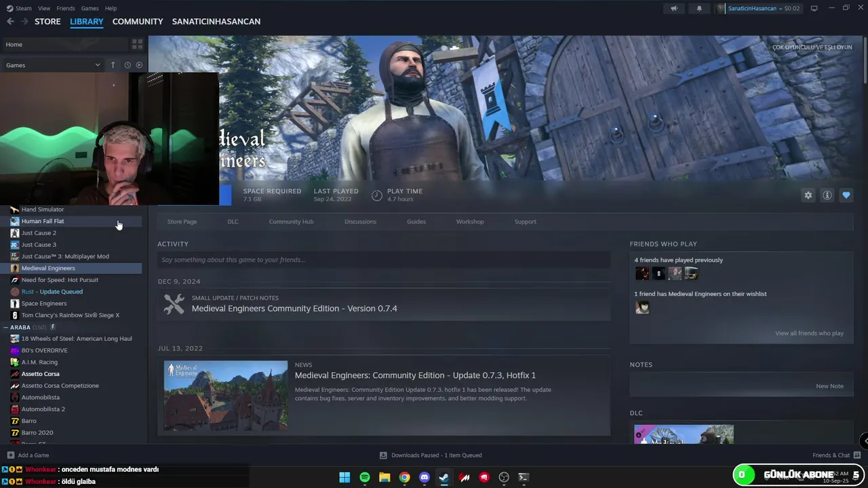Navigate back with the left arrow
Screen dimensions: 868x488
tap(10, 22)
